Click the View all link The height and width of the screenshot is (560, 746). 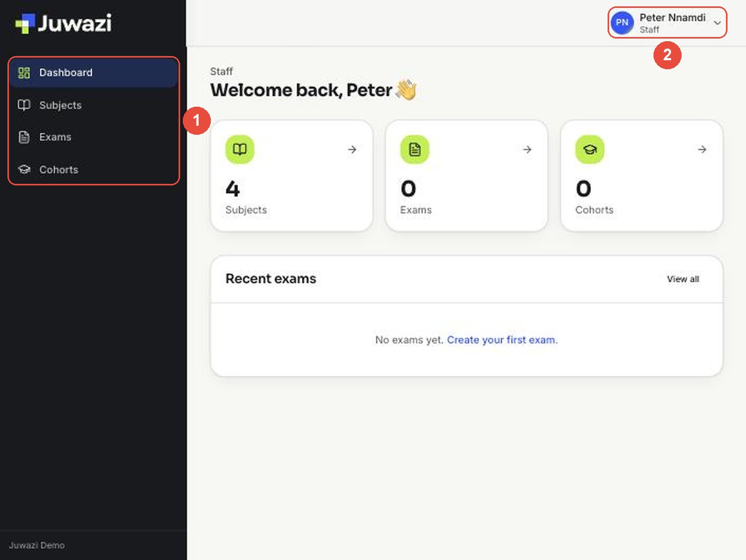[683, 279]
